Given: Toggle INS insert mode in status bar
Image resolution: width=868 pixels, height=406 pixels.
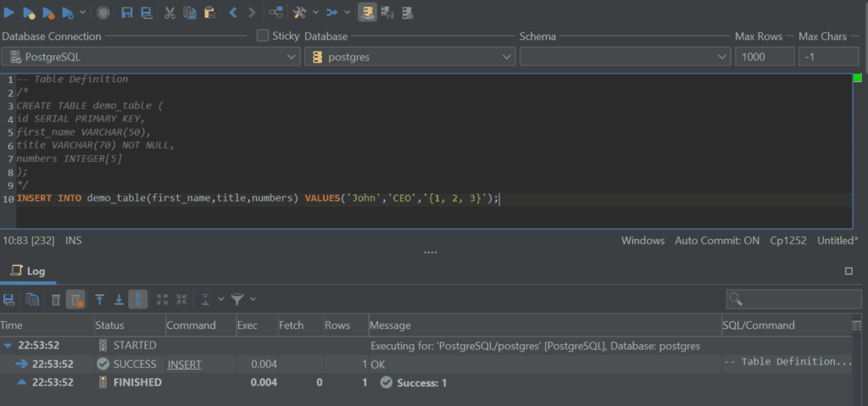Looking at the screenshot, I should pos(73,241).
